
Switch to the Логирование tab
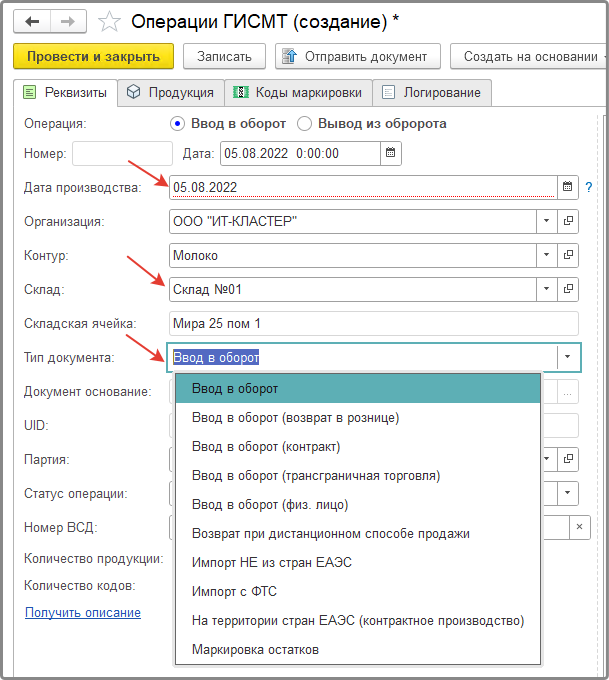(432, 92)
